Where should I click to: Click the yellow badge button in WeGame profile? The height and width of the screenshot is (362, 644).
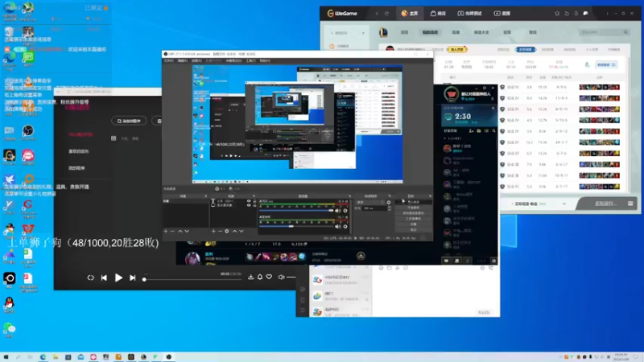(x=456, y=50)
